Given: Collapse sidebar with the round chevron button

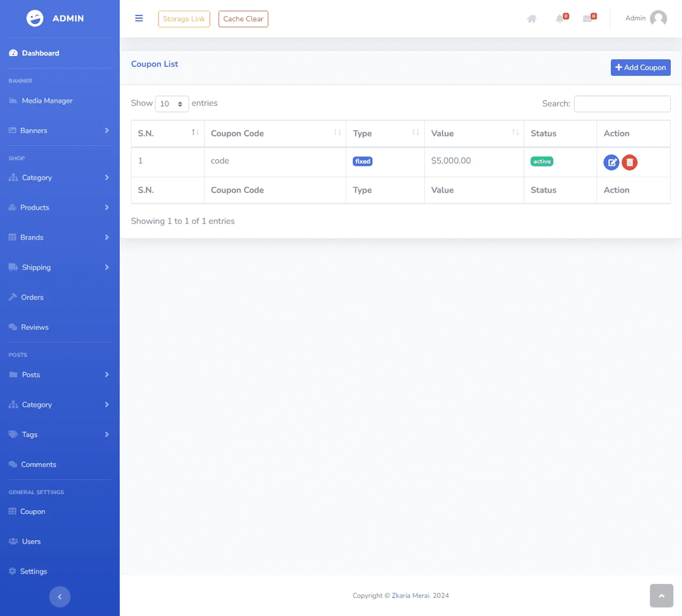Looking at the screenshot, I should pyautogui.click(x=59, y=597).
